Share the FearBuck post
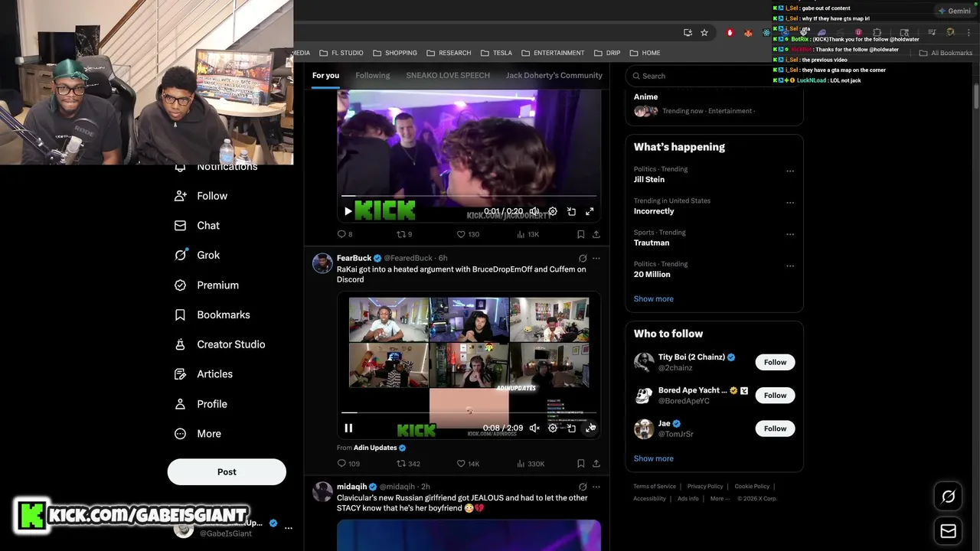 point(596,464)
